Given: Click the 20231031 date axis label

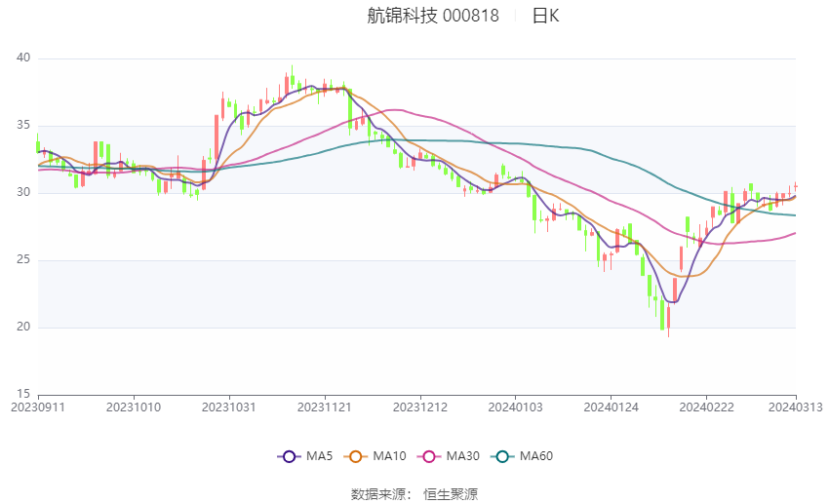Looking at the screenshot, I should coord(228,406).
